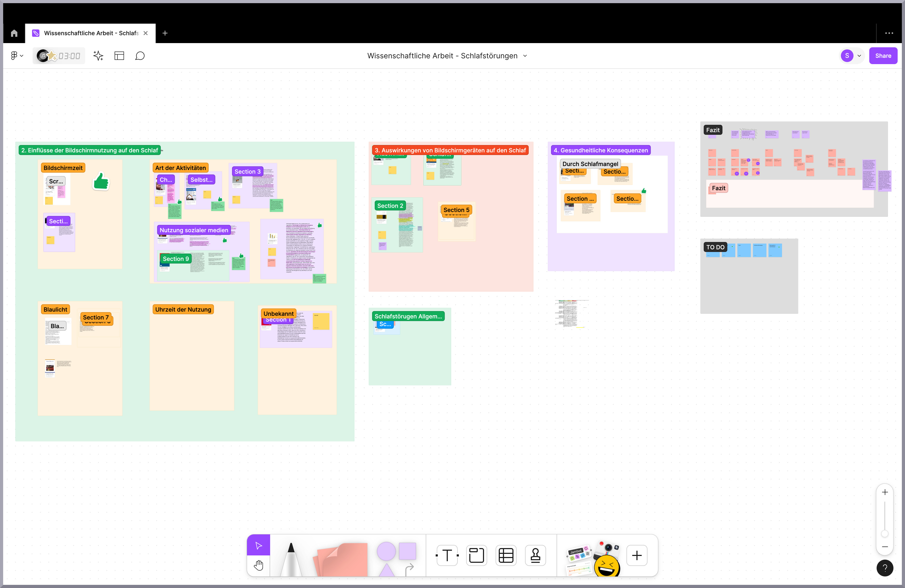Screen dimensions: 905x588
Task: Select the text tool
Action: (447, 555)
